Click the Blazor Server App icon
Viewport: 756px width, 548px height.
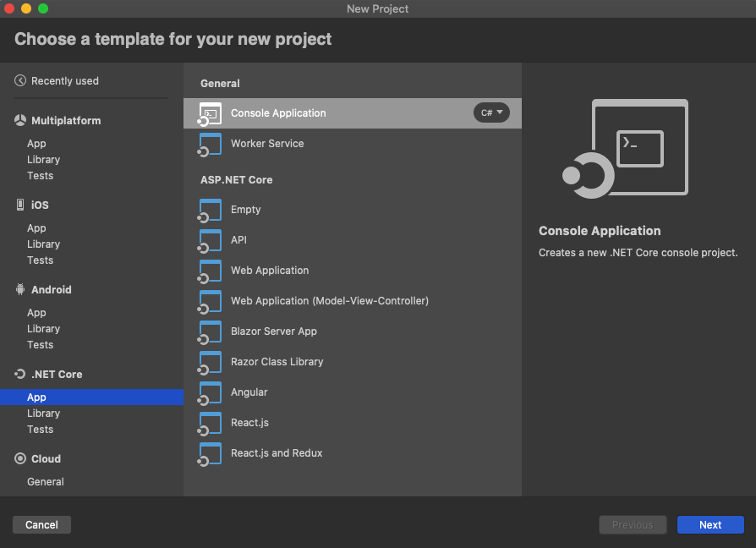tap(210, 332)
